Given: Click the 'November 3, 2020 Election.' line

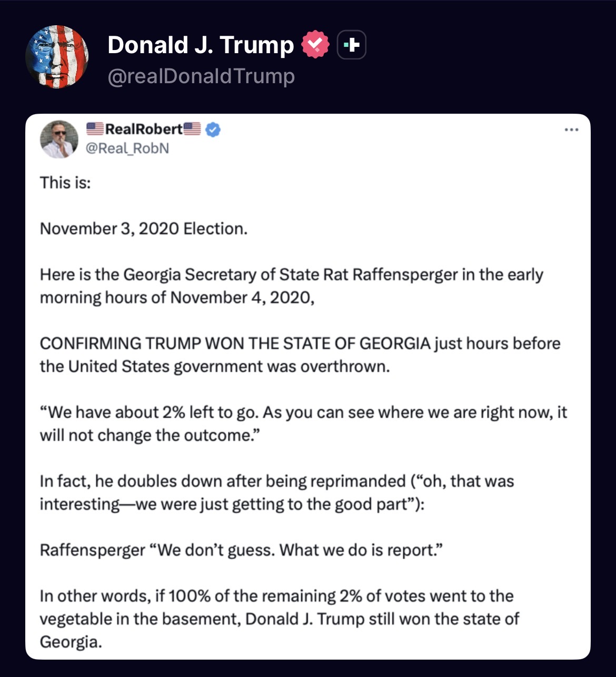Looking at the screenshot, I should click(143, 228).
